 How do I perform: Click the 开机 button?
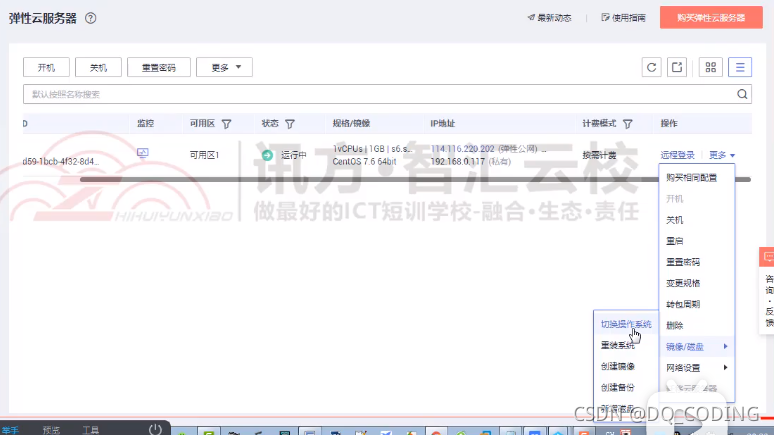tap(46, 67)
